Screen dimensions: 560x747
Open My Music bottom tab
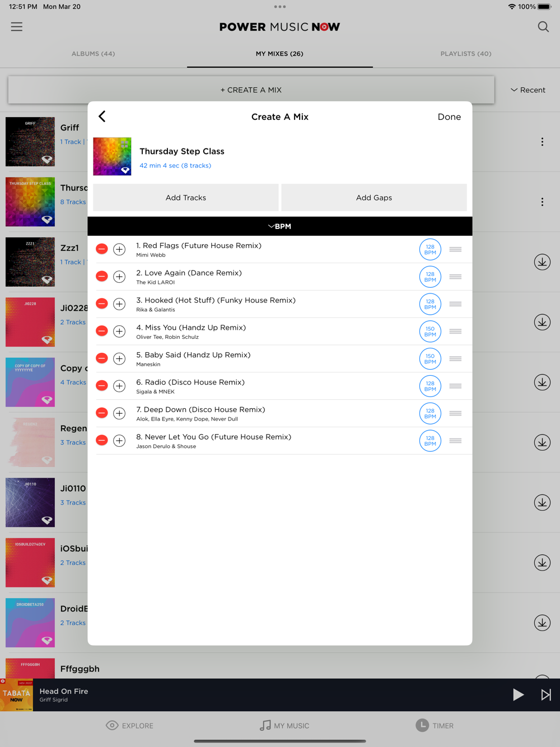(x=284, y=726)
